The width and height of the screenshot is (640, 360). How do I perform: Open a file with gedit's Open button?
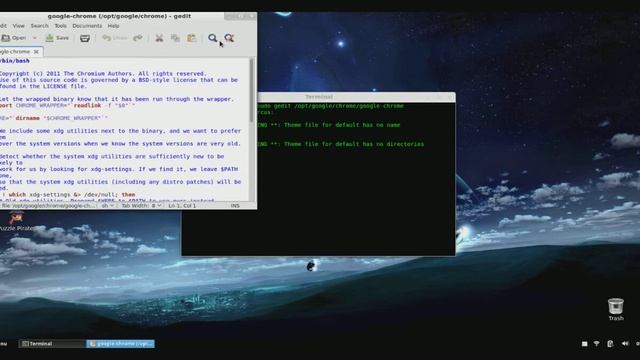pos(13,38)
